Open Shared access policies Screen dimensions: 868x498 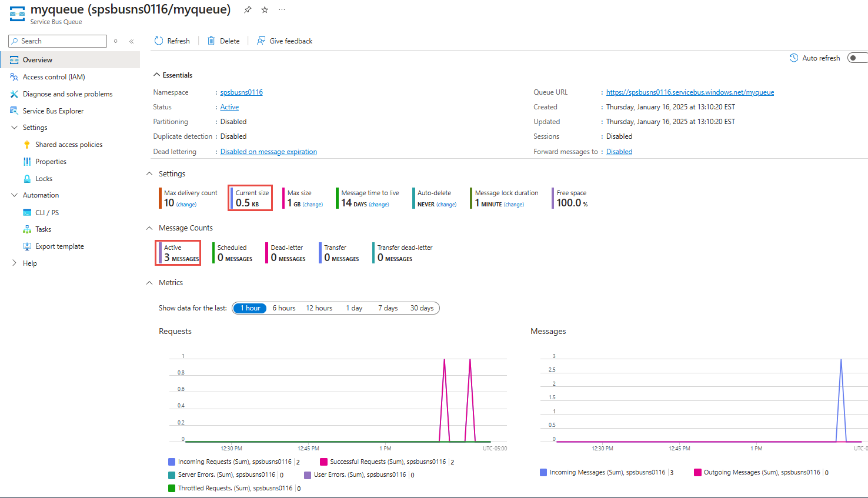[x=70, y=145]
